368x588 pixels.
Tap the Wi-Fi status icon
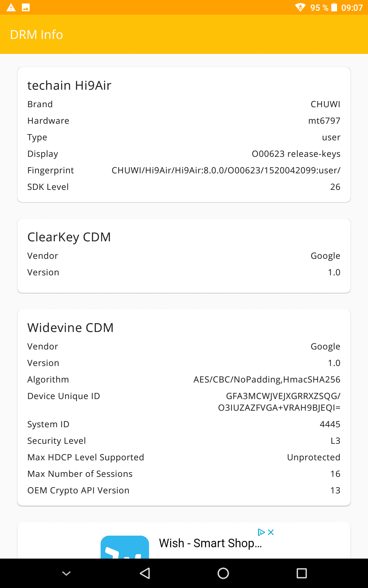300,7
